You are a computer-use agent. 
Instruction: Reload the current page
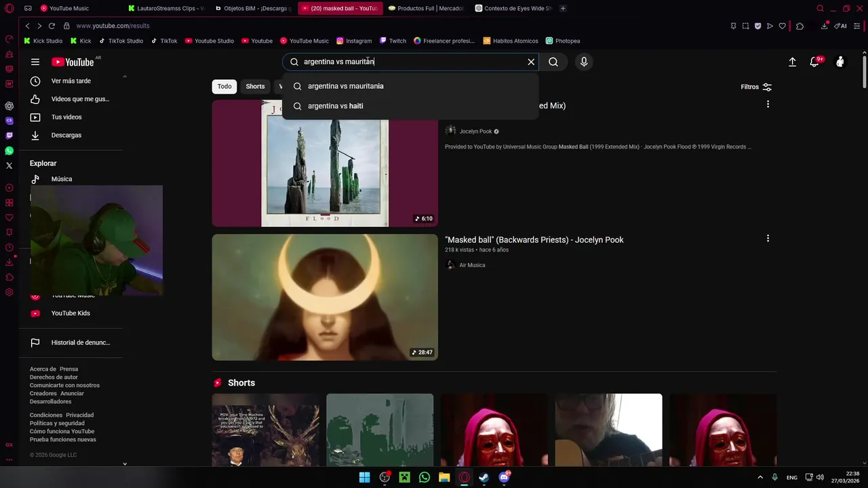tap(52, 26)
